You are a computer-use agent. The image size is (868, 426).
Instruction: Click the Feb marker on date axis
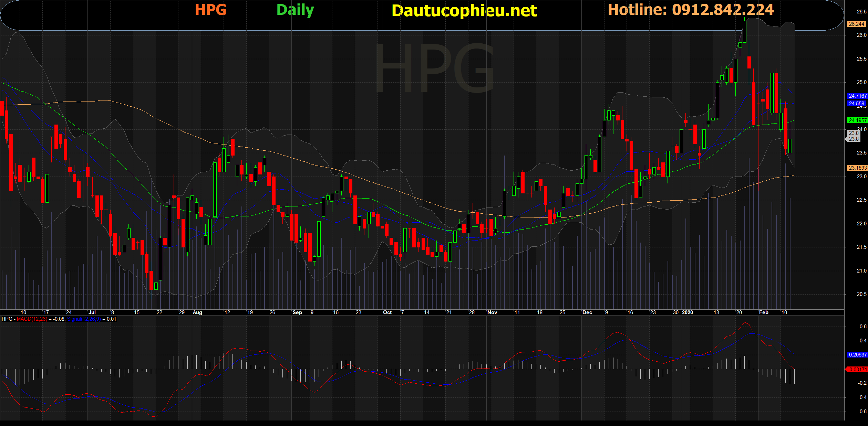point(764,312)
